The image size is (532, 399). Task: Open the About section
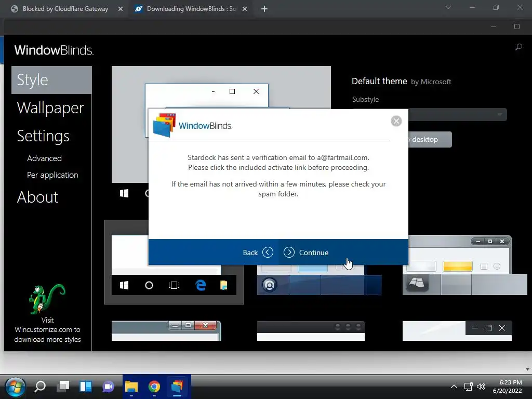pyautogui.click(x=37, y=197)
